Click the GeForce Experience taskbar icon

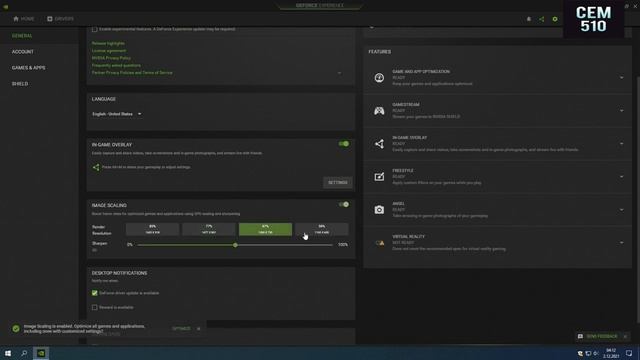tap(41, 353)
